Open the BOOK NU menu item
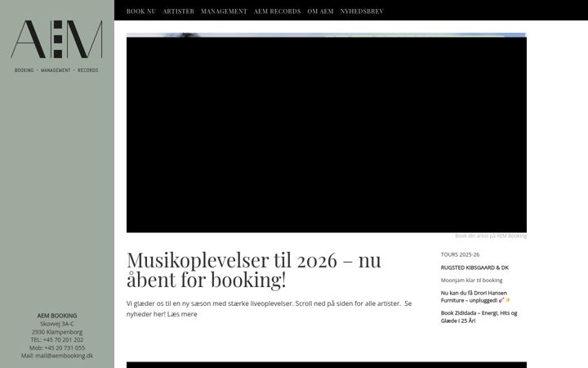This screenshot has height=368, width=588. 141,11
